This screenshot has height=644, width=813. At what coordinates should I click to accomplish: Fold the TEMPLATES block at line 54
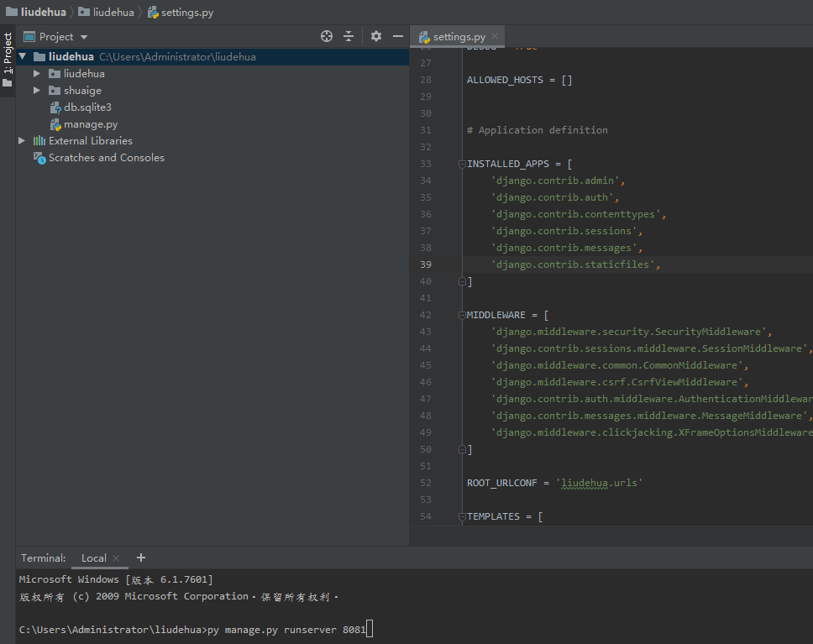click(x=462, y=516)
